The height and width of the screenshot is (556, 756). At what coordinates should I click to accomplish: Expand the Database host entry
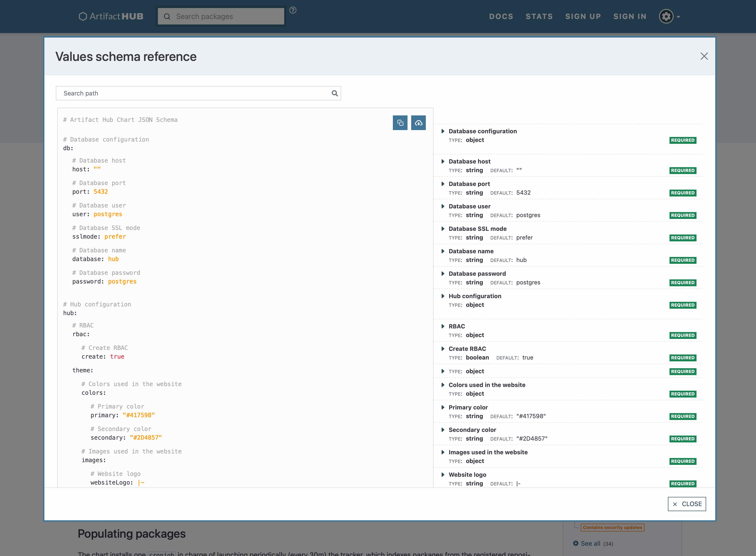click(x=443, y=161)
